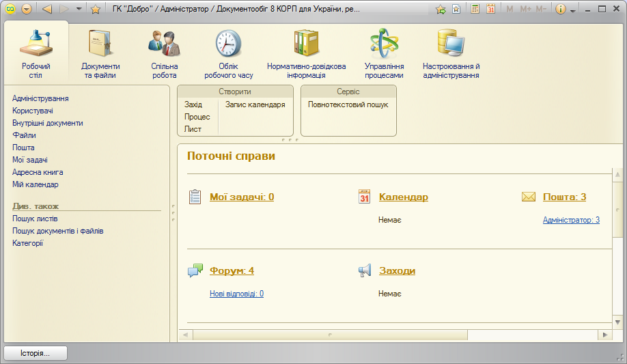Viewport: 627px width, 364px height.
Task: Expand the dropdown next to info icon
Action: [x=573, y=10]
